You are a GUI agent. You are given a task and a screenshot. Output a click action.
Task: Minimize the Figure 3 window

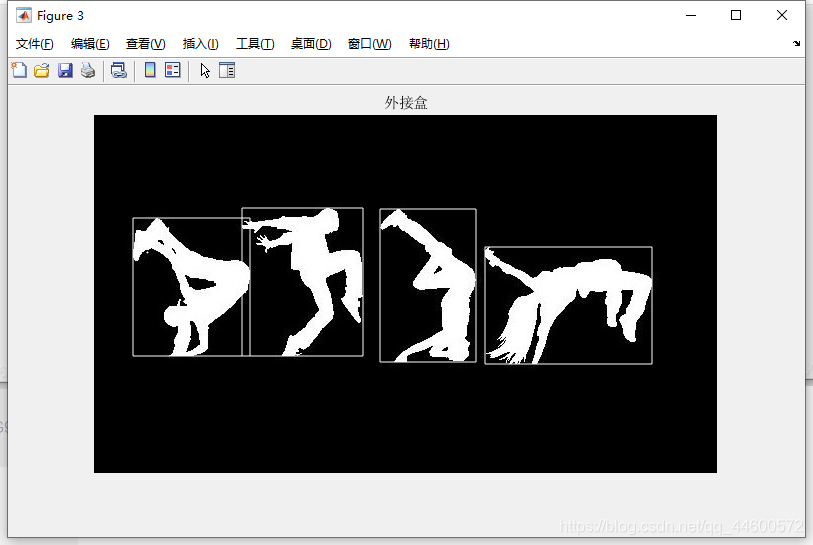click(x=691, y=16)
